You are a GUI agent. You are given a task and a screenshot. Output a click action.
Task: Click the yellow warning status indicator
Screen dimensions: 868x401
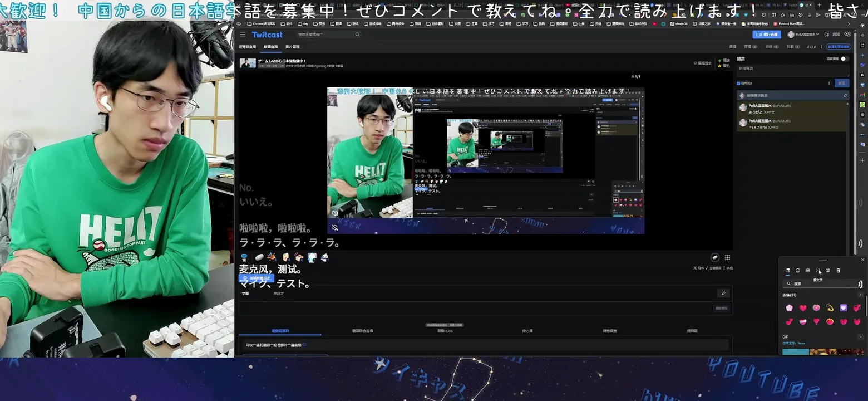point(723,66)
